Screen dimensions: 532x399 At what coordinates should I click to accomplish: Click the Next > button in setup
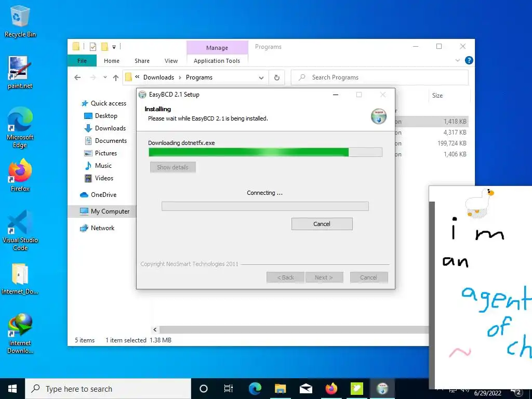pyautogui.click(x=324, y=277)
